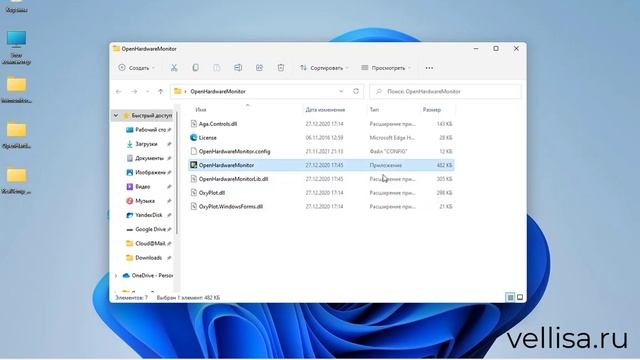The image size is (640, 360).
Task: Select the OxyPlot.dll file
Action: click(321, 193)
